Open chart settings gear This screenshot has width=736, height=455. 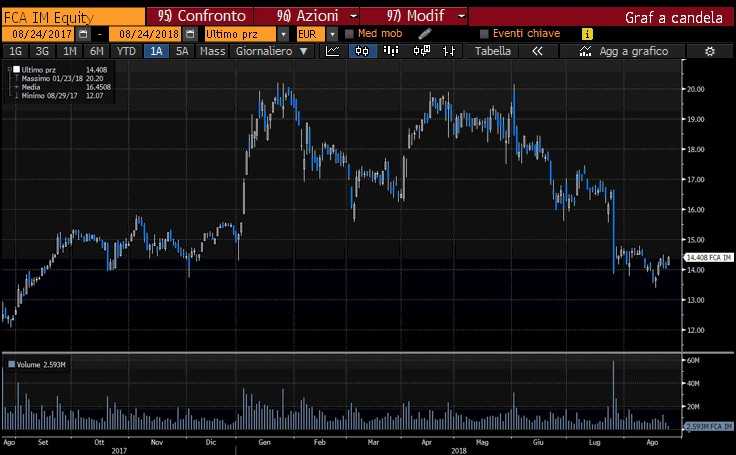pos(709,51)
